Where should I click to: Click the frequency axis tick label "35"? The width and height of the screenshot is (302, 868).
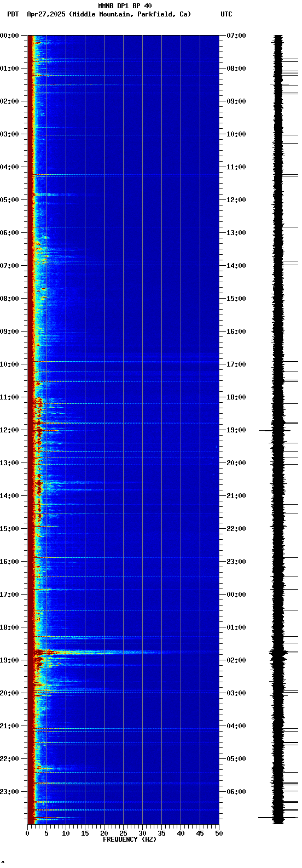coord(161,833)
